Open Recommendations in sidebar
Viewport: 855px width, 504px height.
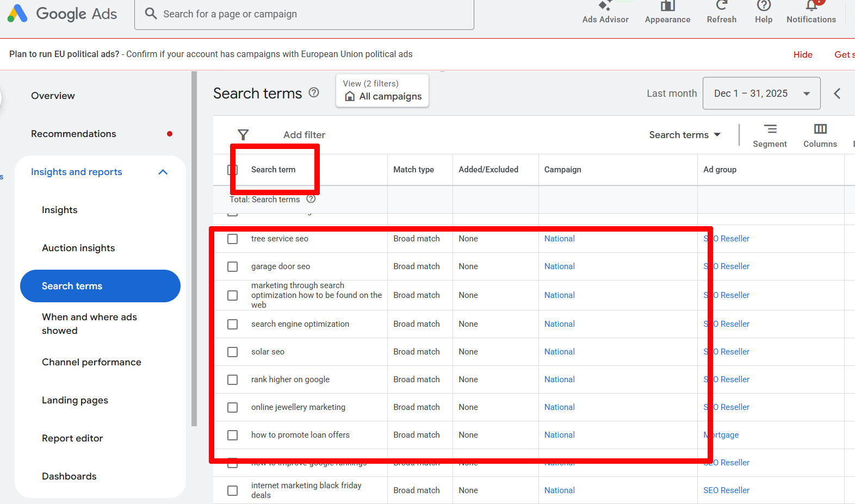pyautogui.click(x=73, y=134)
